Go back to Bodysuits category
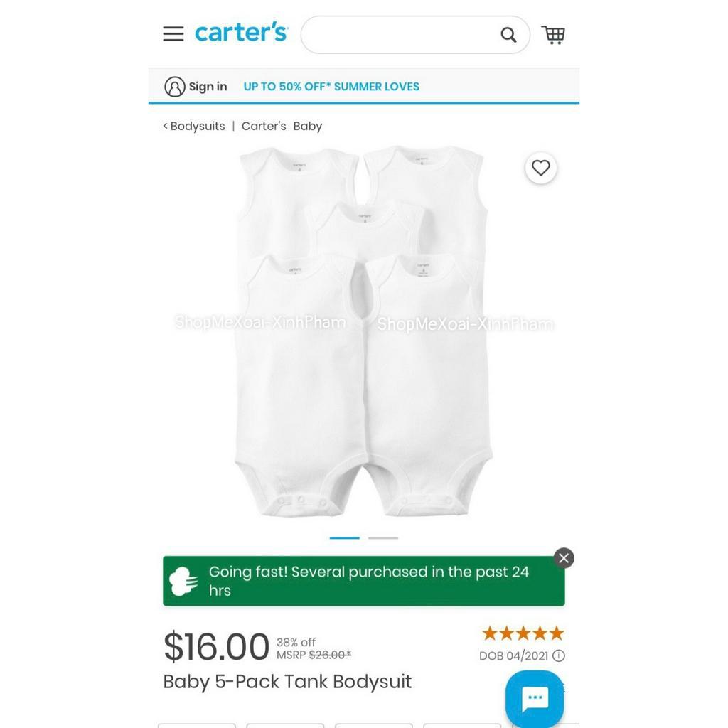Image resolution: width=728 pixels, height=728 pixels. [194, 126]
